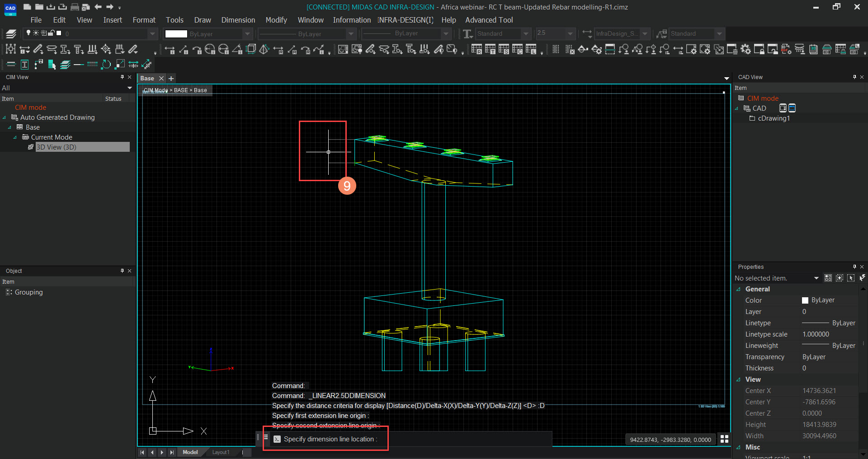Click the quick select icon in Properties panel

coord(828,278)
